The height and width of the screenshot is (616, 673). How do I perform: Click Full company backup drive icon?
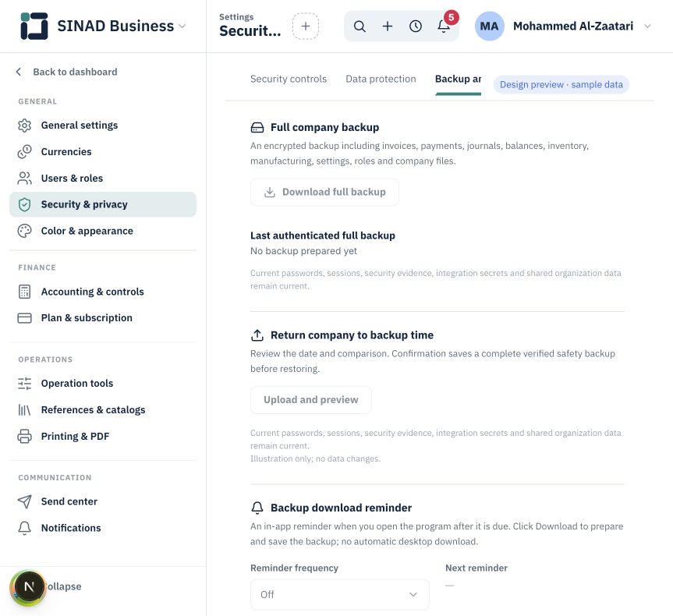tap(257, 128)
